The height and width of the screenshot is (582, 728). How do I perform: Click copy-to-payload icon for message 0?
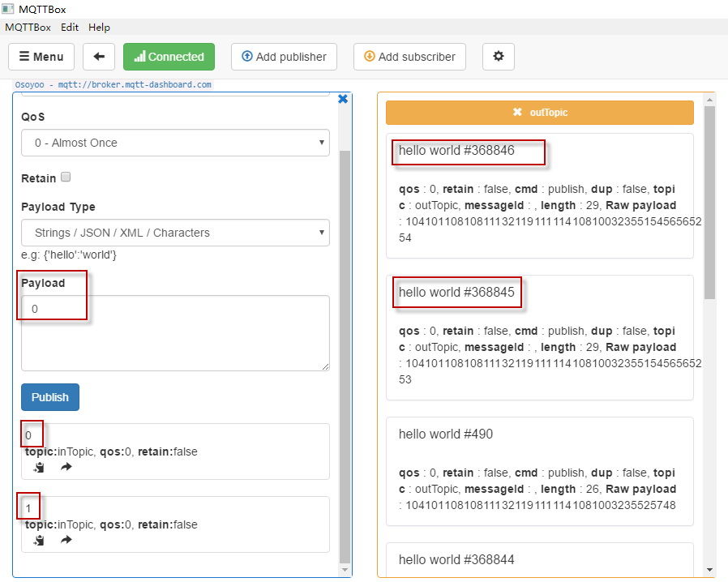[x=39, y=467]
